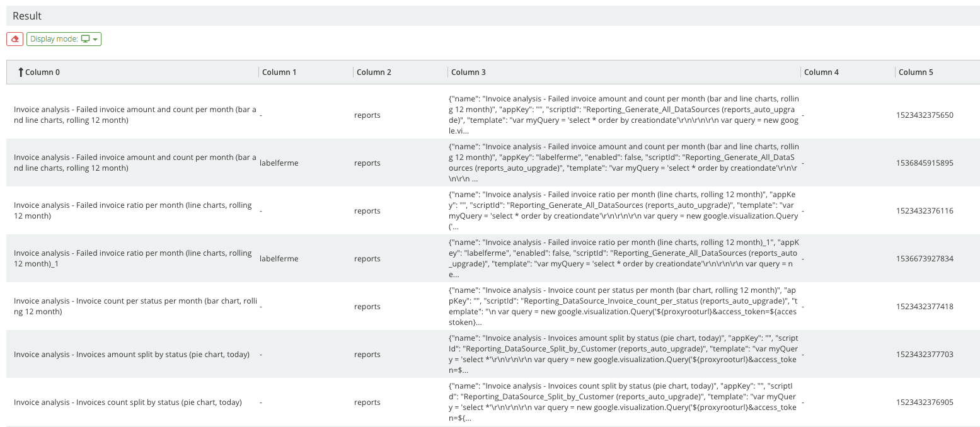Select the row with timestamp 1536845915895
980x427 pixels.
[x=924, y=162]
